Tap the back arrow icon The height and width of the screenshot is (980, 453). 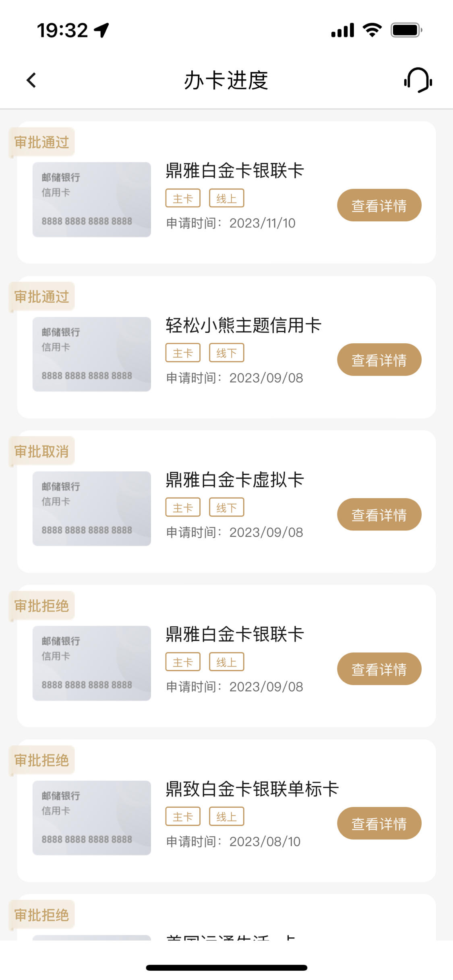31,80
